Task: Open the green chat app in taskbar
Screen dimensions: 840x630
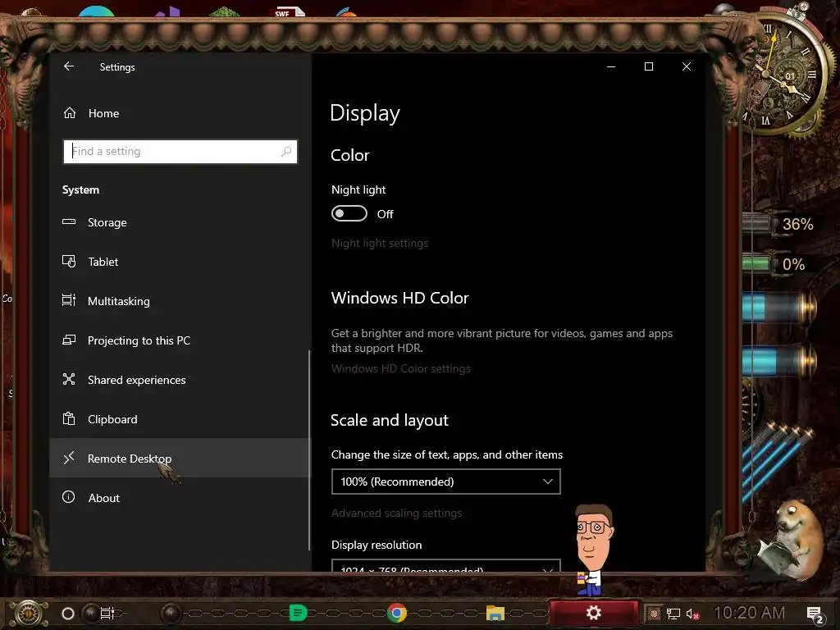Action: tap(298, 612)
